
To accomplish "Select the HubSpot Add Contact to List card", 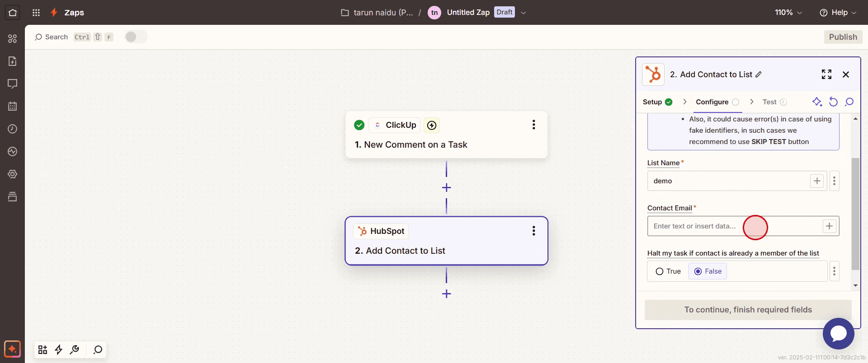I will coord(446,241).
